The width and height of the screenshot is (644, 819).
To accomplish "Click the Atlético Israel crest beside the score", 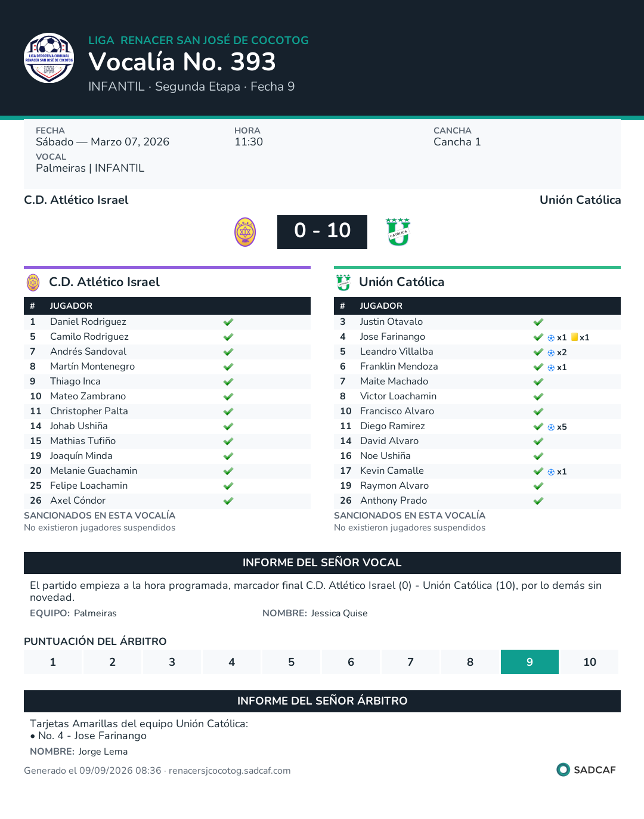I will coord(245,232).
